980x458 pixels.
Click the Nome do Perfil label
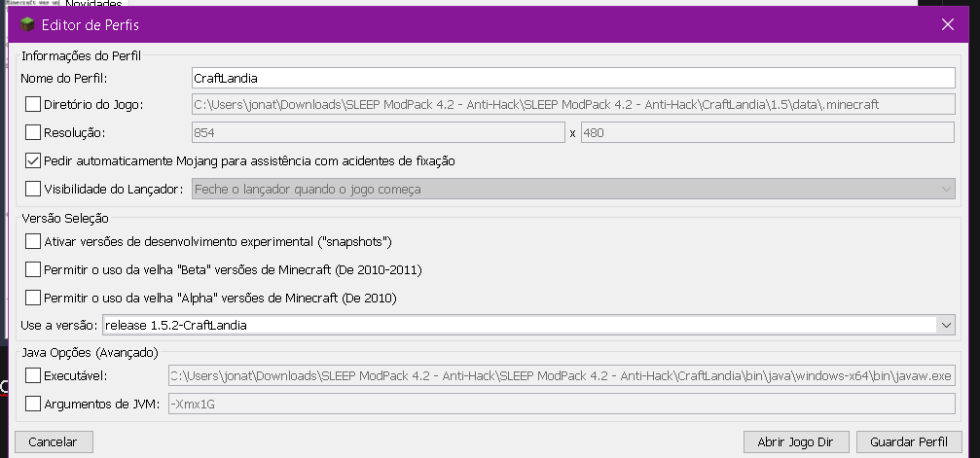click(x=64, y=78)
